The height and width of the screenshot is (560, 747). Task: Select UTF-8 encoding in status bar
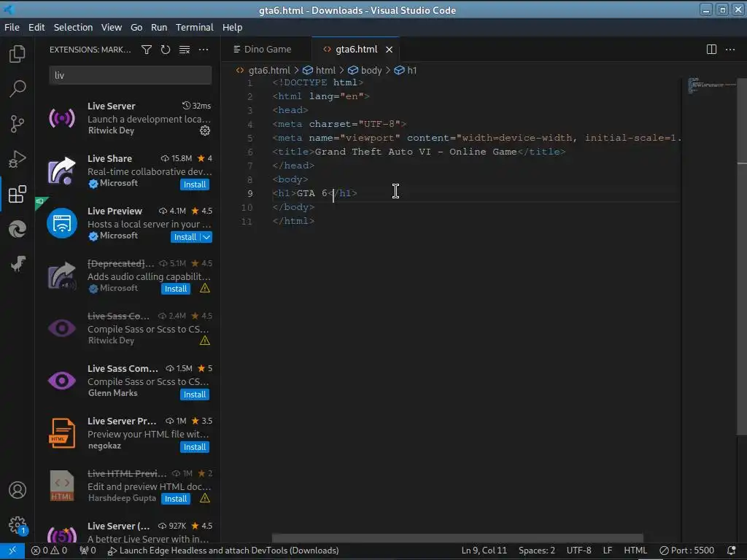(x=578, y=551)
